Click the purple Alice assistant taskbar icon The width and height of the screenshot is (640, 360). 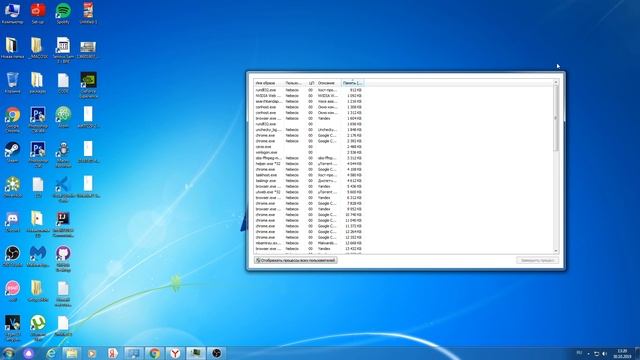(29, 353)
